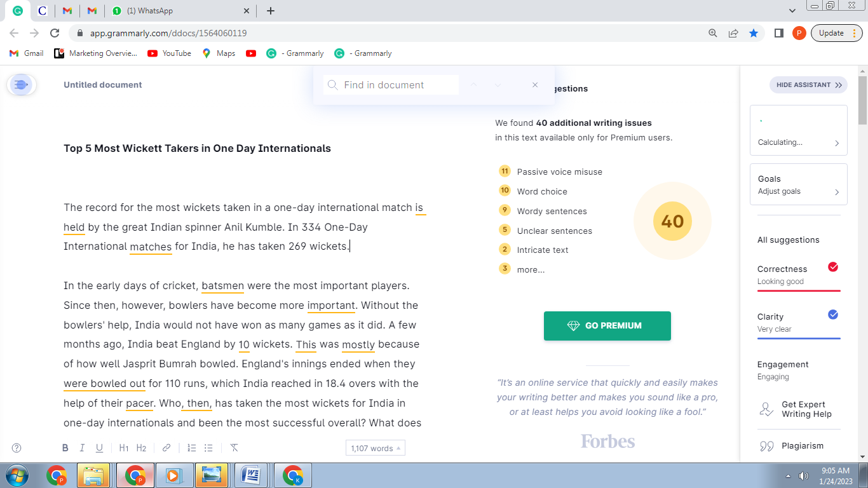Reload the Grammarly page
Image resolution: width=868 pixels, height=488 pixels.
tap(55, 33)
